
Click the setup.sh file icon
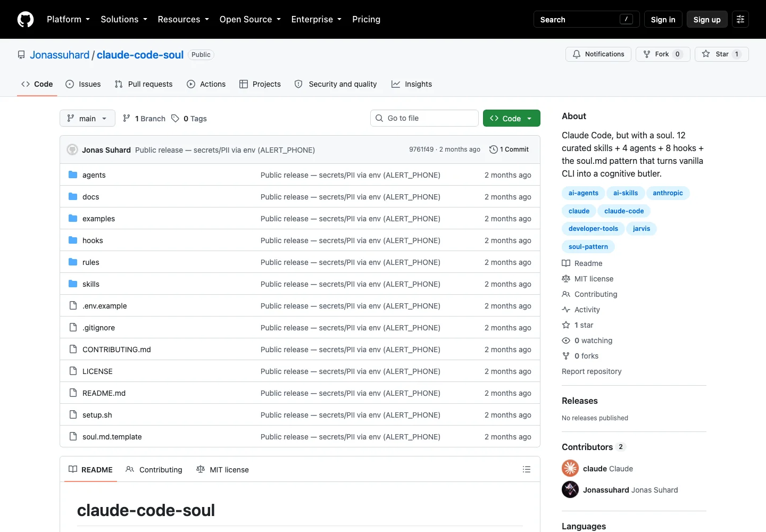coord(73,414)
